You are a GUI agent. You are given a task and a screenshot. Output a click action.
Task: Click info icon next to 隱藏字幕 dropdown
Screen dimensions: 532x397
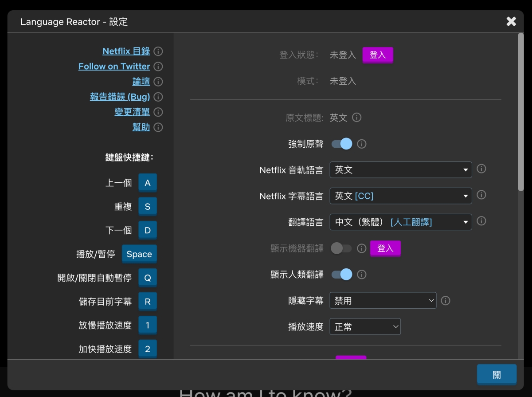446,301
